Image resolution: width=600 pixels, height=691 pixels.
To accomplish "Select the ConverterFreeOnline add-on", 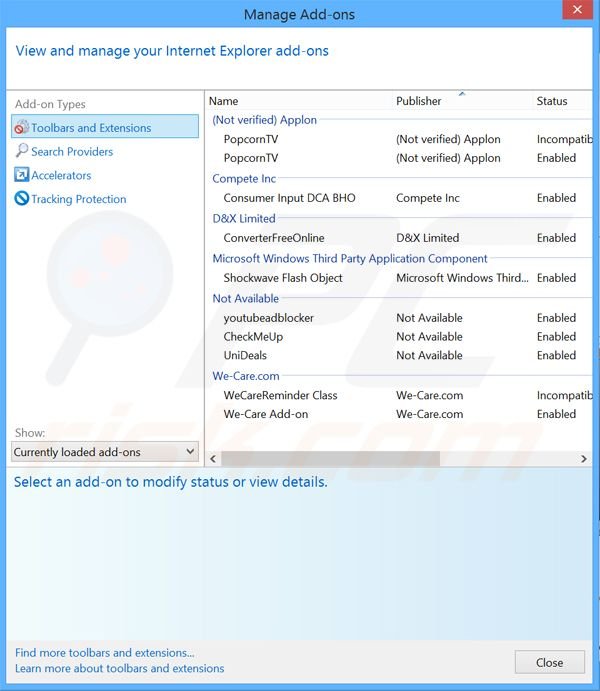I will click(x=399, y=238).
